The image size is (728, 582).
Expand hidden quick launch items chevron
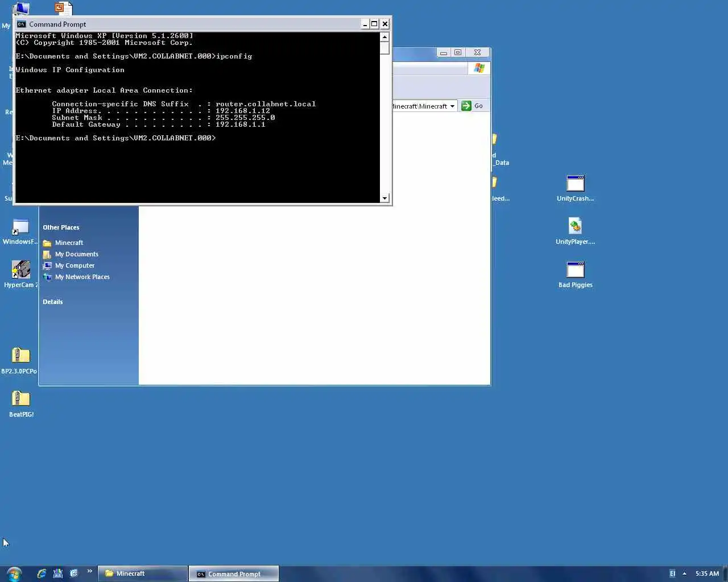coord(89,572)
